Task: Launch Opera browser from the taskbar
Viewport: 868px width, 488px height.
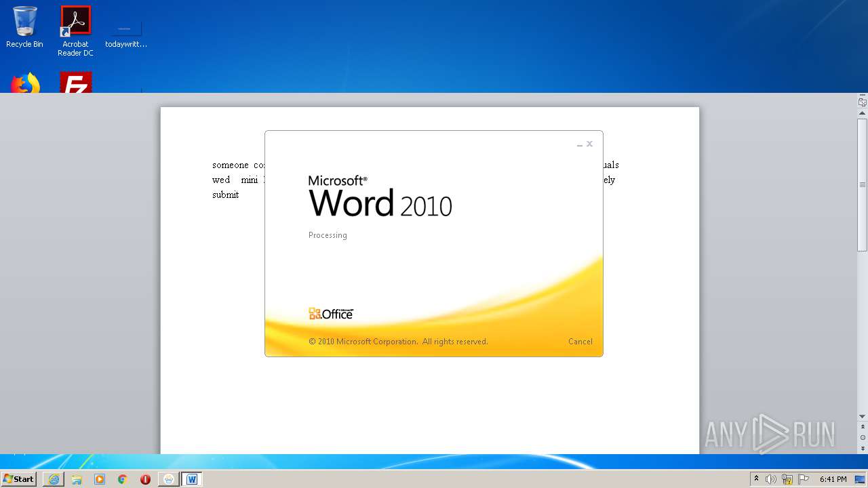Action: [x=145, y=479]
